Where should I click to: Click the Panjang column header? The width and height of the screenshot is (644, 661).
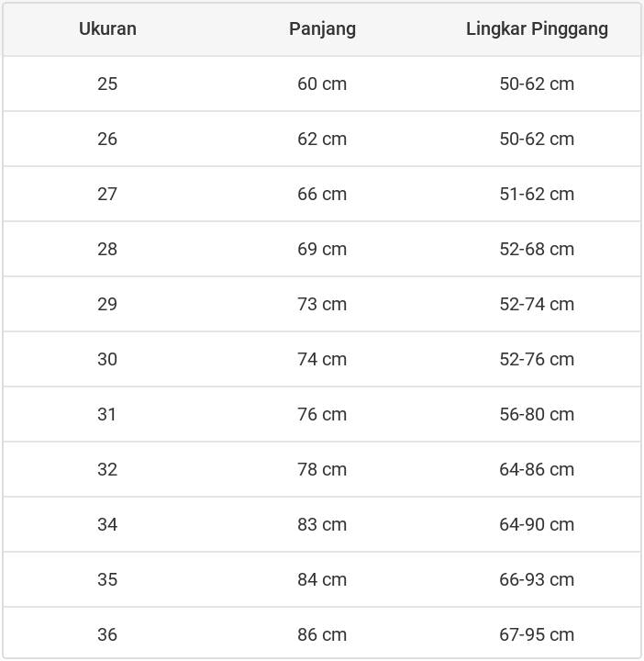[322, 28]
